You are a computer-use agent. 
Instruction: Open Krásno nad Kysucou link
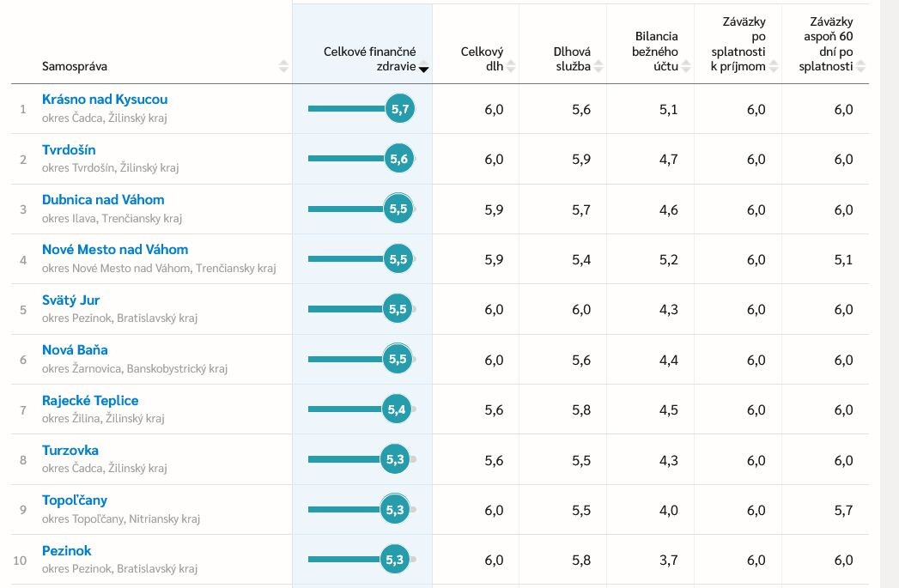[x=105, y=100]
